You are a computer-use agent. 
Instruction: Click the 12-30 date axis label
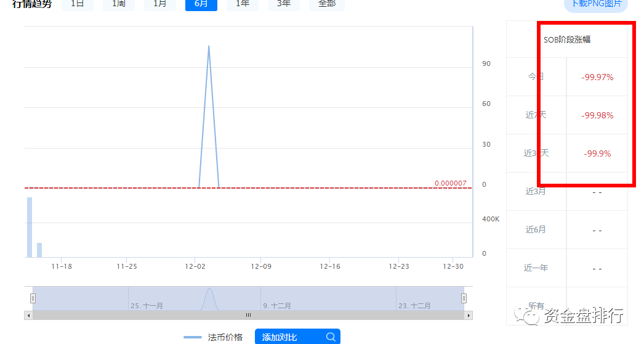coord(453,266)
